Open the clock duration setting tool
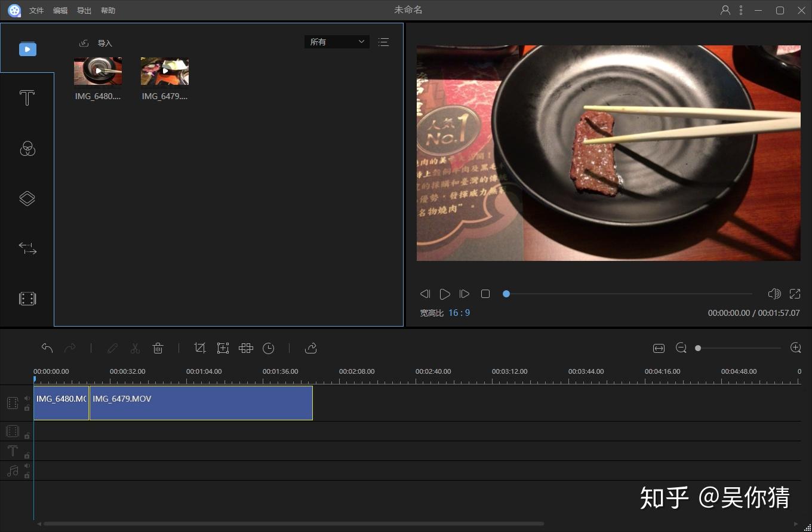 click(269, 348)
